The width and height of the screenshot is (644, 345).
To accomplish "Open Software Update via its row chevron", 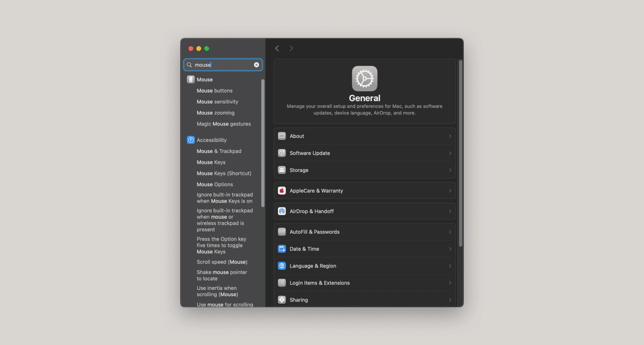I will point(450,153).
